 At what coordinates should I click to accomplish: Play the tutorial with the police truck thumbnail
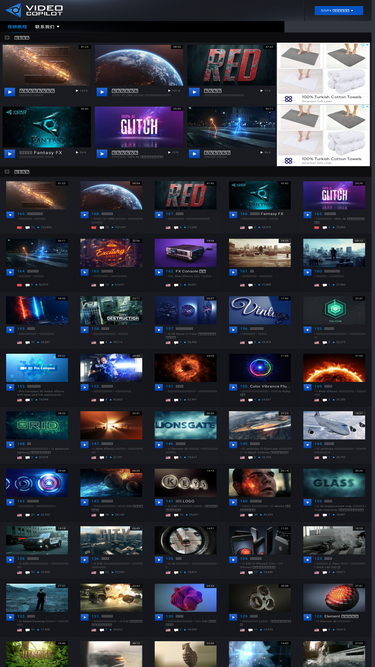tap(10, 560)
